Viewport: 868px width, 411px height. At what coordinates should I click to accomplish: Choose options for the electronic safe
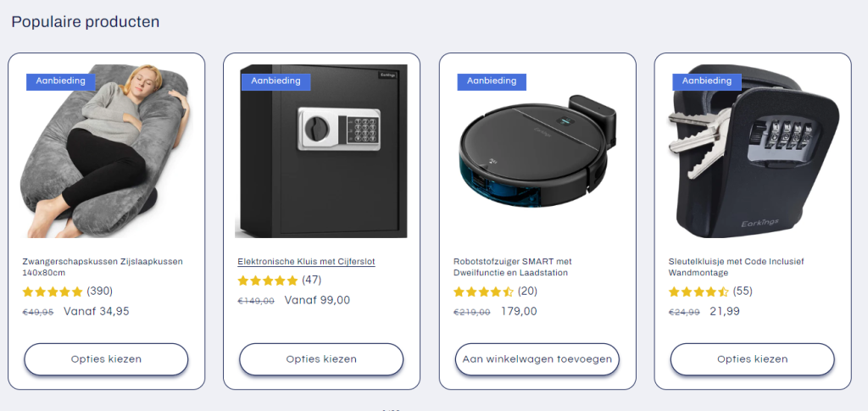(x=321, y=359)
